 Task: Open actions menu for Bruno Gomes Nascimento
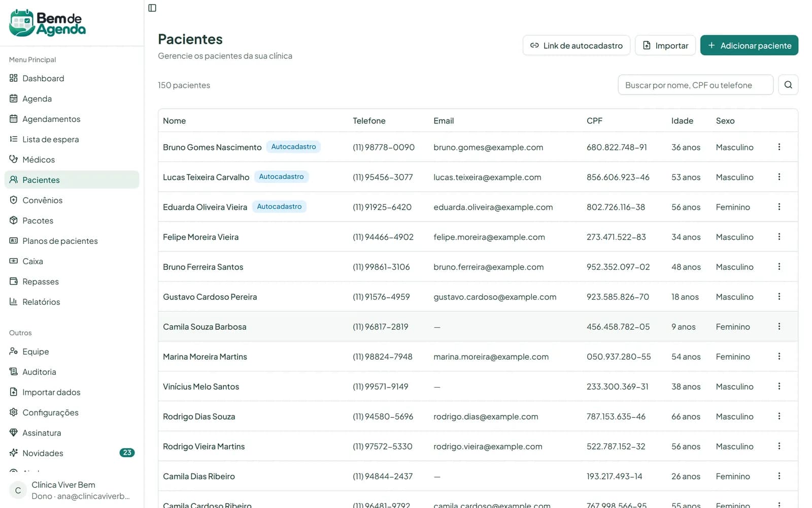(x=779, y=147)
